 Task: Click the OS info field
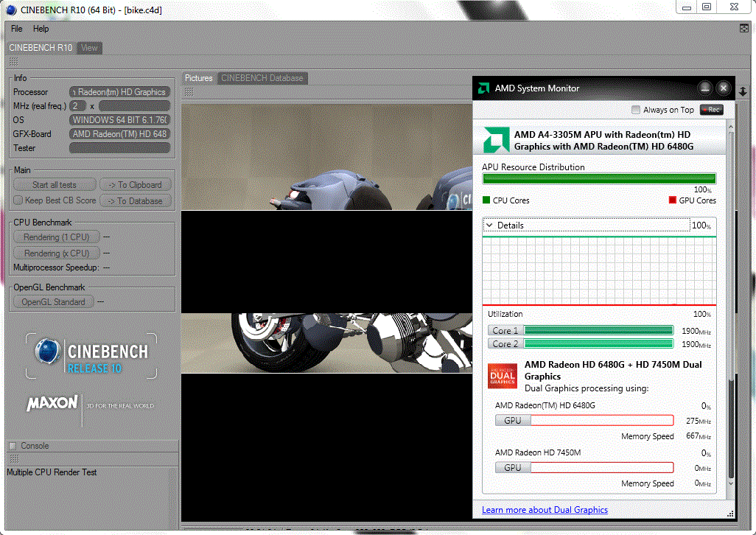119,120
